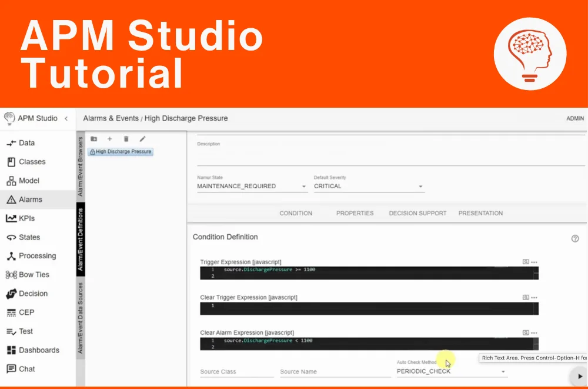
Task: Open Trigger Expression more options
Action: tap(534, 262)
